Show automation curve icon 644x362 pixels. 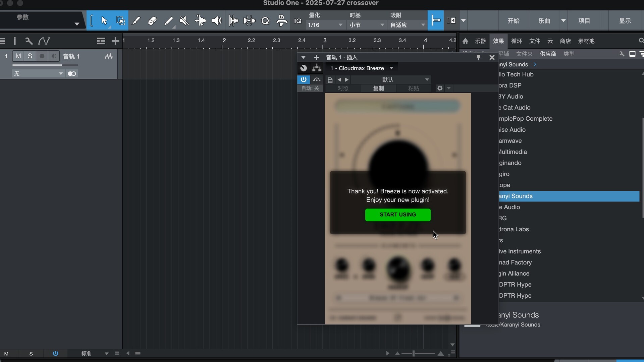[44, 41]
